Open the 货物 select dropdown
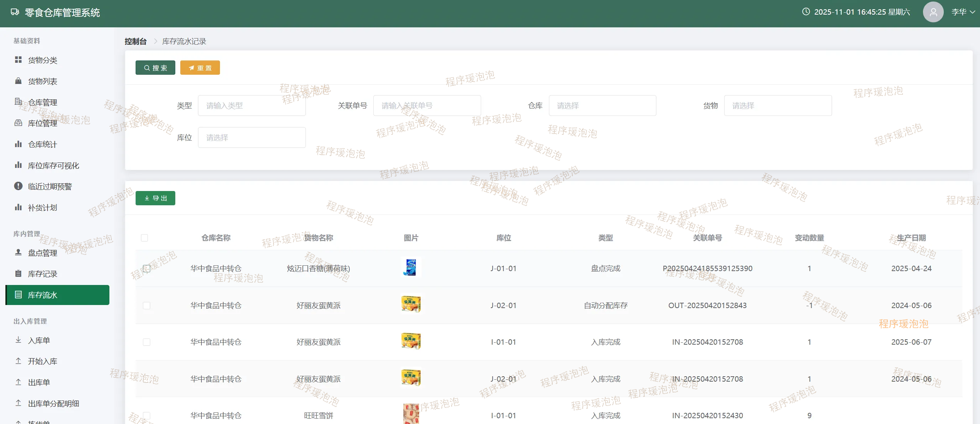Viewport: 980px width, 424px height. [x=777, y=106]
